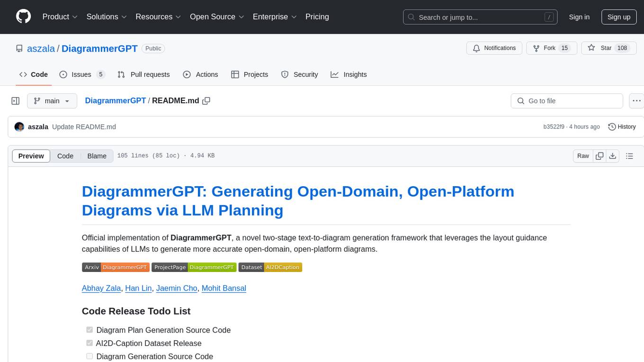Click the Diagram Plan Generation Source Code checkbox

click(89, 330)
